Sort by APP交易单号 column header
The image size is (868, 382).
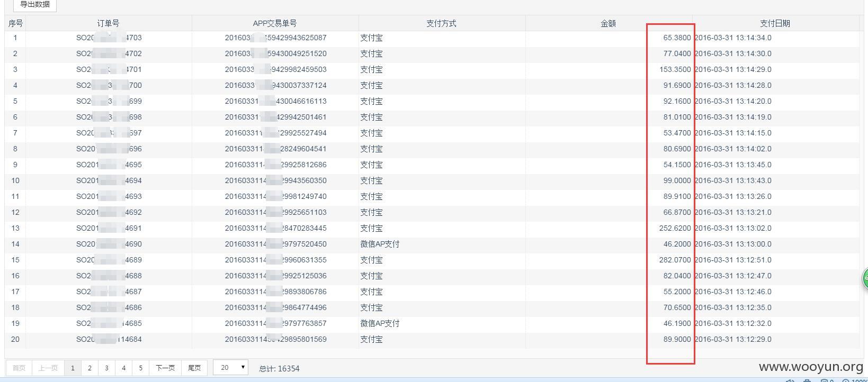pyautogui.click(x=275, y=23)
